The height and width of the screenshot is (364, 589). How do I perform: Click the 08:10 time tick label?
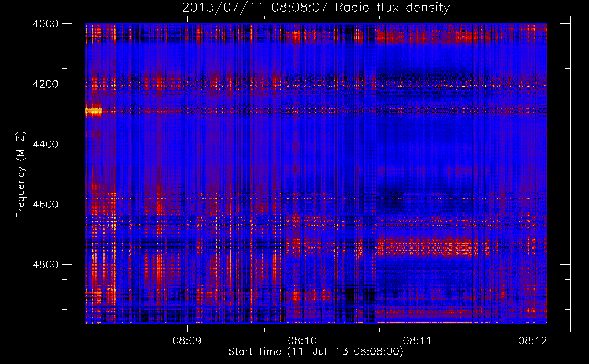(x=302, y=341)
